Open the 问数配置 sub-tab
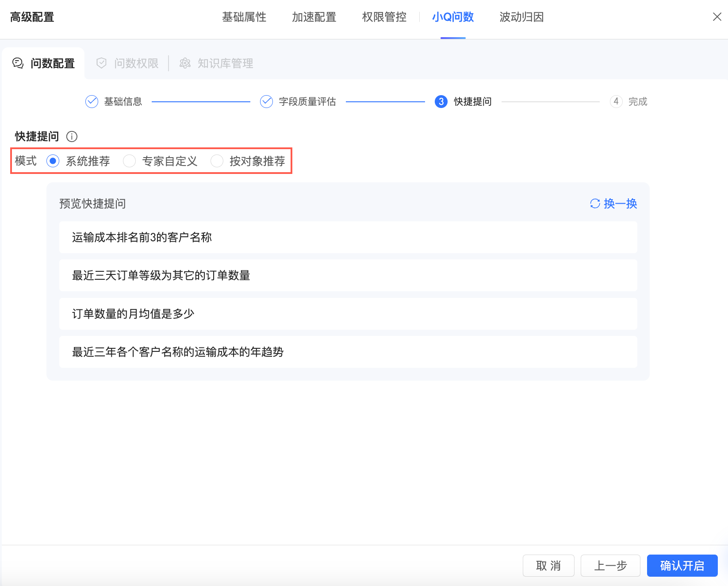728x586 pixels. tap(43, 63)
